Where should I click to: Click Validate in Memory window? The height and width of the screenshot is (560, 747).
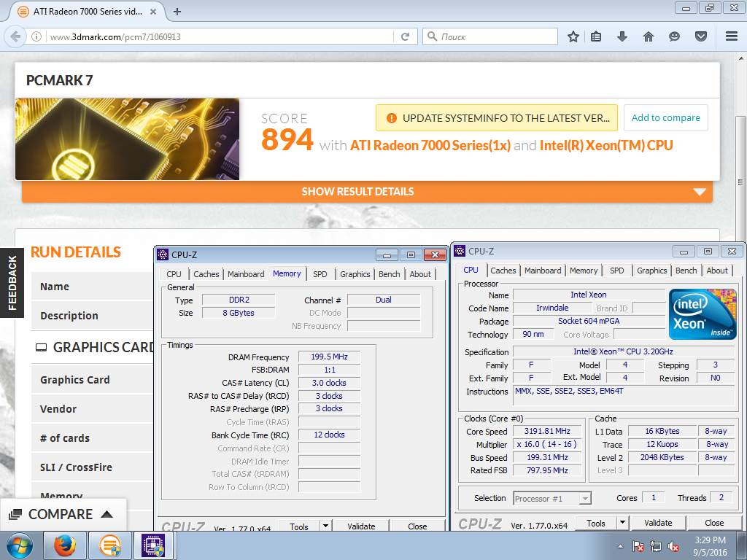pos(362,526)
